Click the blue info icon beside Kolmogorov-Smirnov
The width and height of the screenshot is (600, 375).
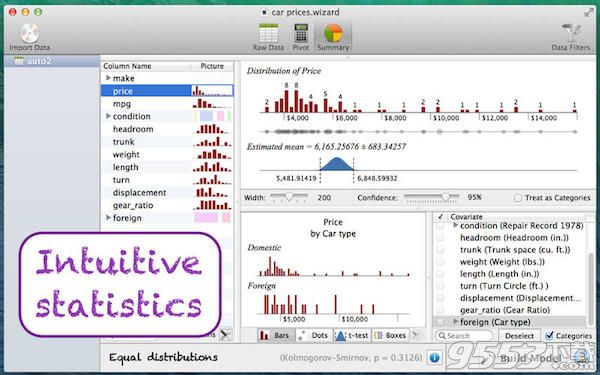tap(434, 357)
